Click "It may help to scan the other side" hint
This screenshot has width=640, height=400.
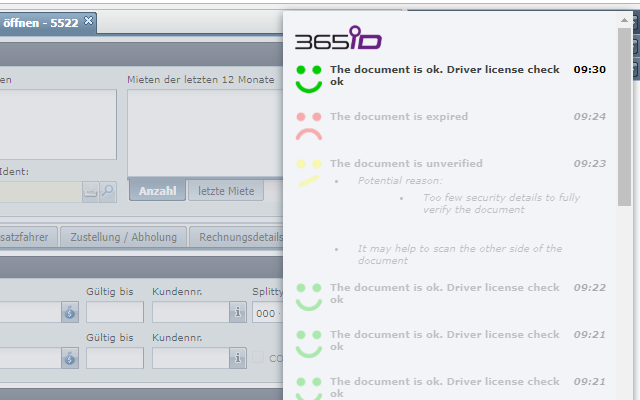click(460, 254)
